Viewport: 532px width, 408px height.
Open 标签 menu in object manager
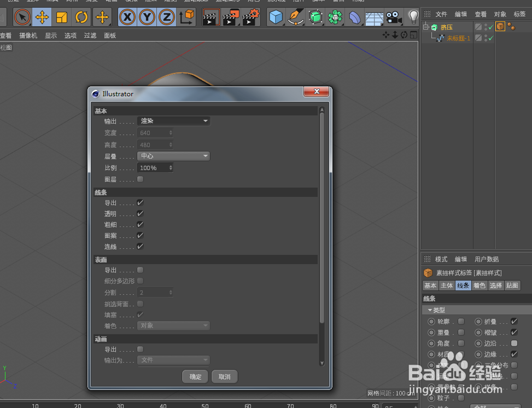[519, 14]
